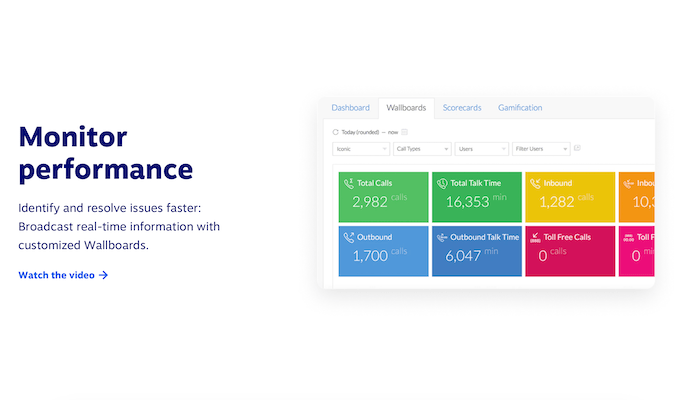Screen dimensions: 675x400
Task: Go to the Gamification tab
Action: point(520,108)
